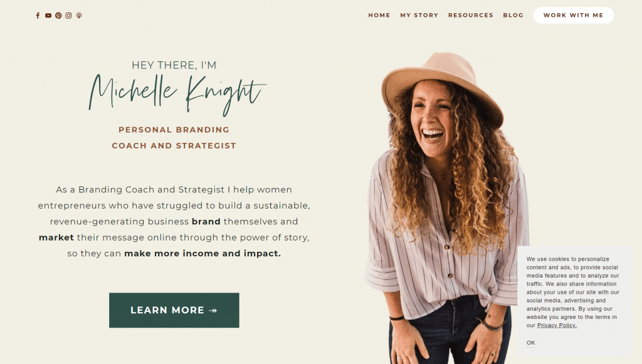Go to the HOME nav item

[379, 15]
